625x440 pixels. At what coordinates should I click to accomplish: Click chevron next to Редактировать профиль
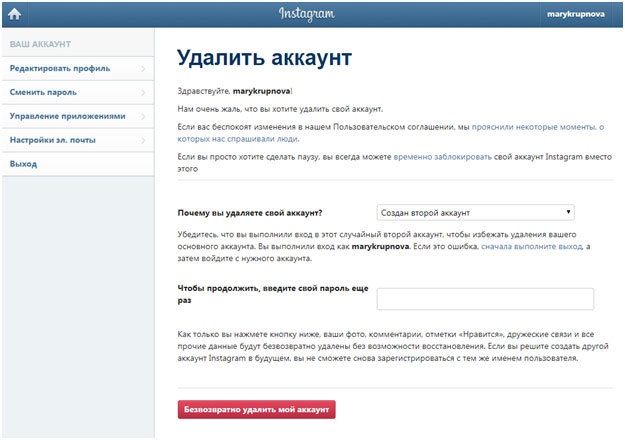[x=143, y=69]
